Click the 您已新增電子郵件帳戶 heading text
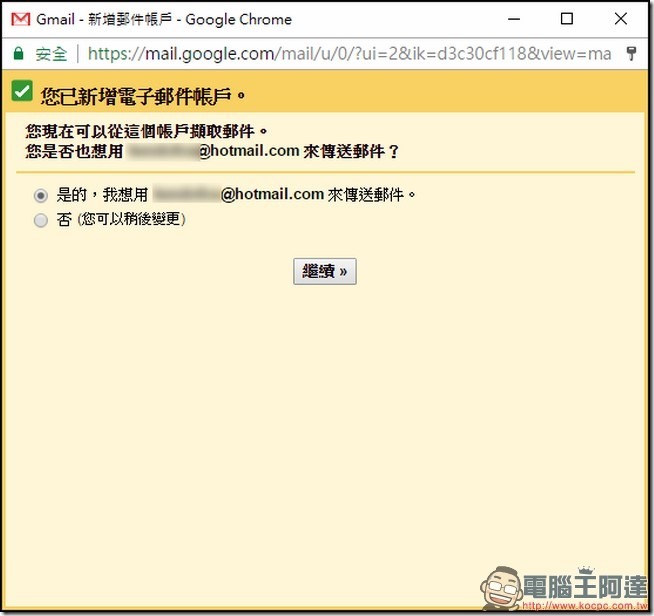The image size is (654, 616). 143,96
